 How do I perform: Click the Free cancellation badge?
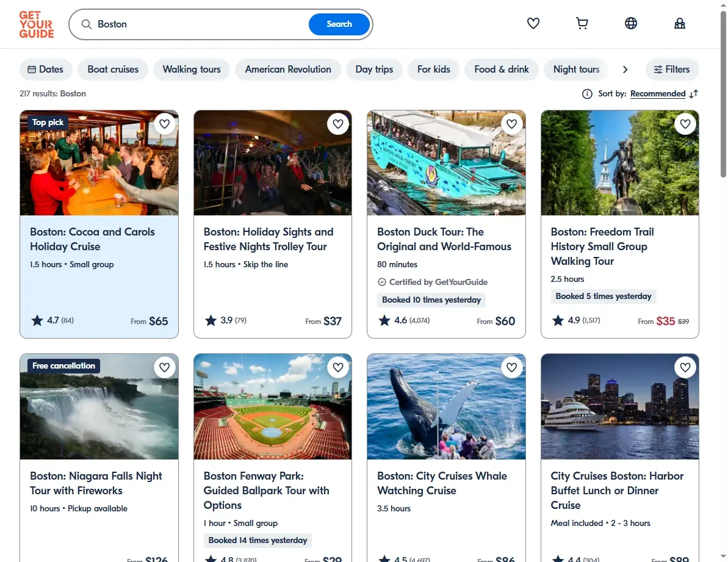[x=63, y=366]
